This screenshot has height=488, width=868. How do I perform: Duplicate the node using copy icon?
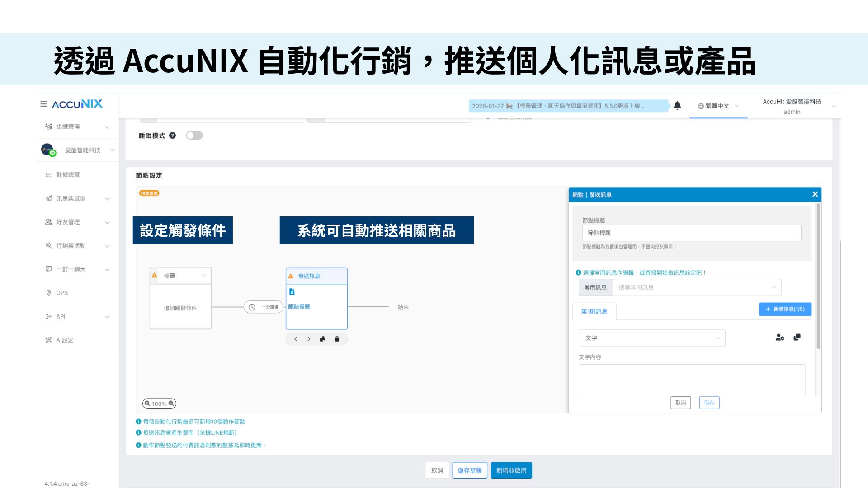coord(322,339)
